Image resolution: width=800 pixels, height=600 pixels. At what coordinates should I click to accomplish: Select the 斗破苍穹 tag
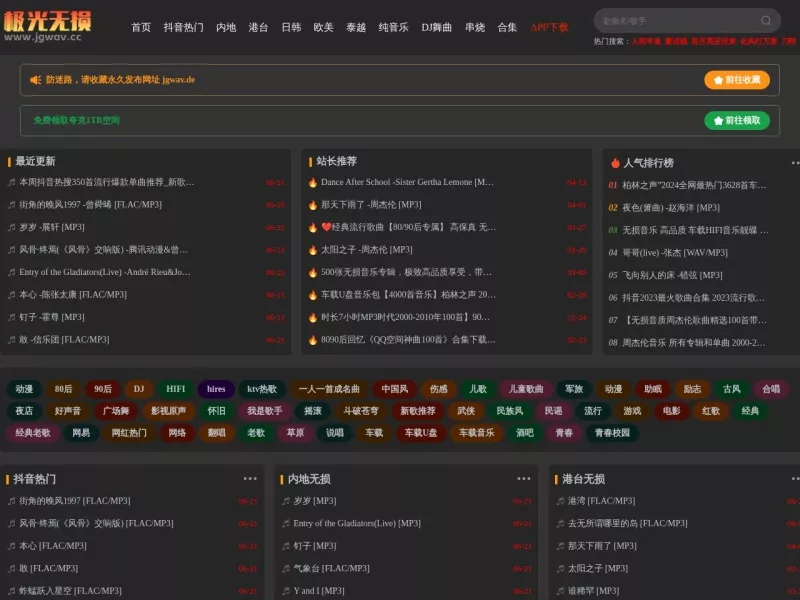point(361,411)
